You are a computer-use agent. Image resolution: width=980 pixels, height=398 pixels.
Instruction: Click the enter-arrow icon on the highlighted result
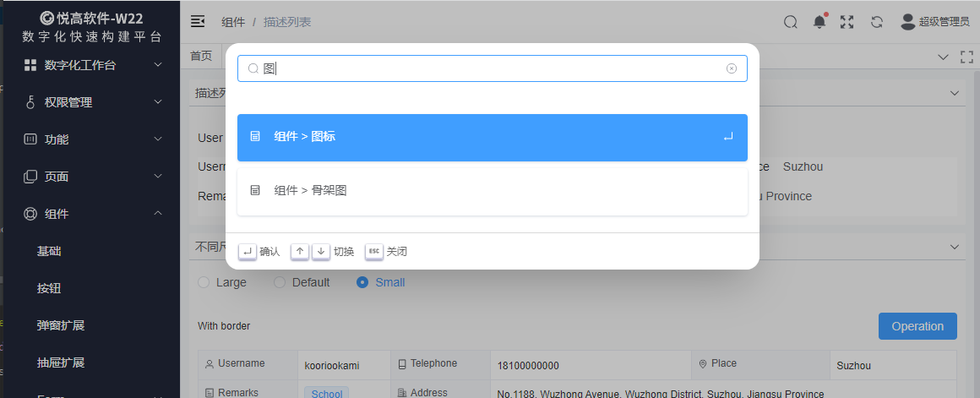pos(727,136)
